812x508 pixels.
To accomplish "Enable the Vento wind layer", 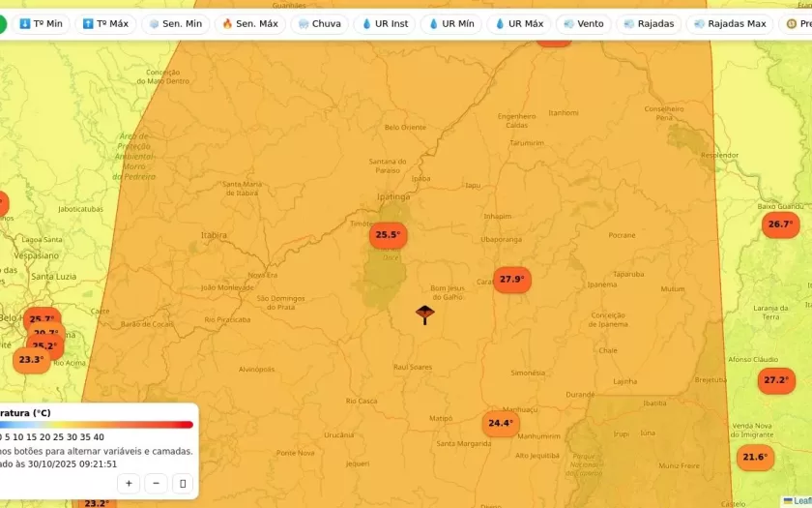I will click(583, 24).
